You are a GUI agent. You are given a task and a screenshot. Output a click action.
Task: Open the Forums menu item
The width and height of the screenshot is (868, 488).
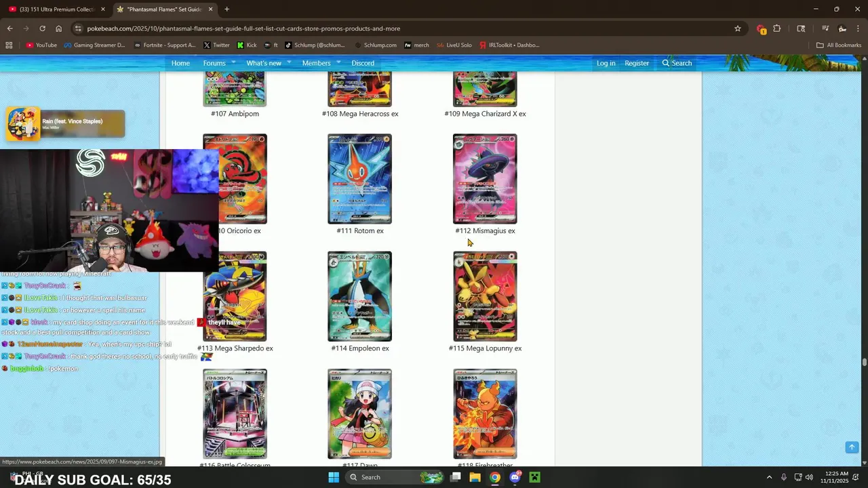pos(214,63)
